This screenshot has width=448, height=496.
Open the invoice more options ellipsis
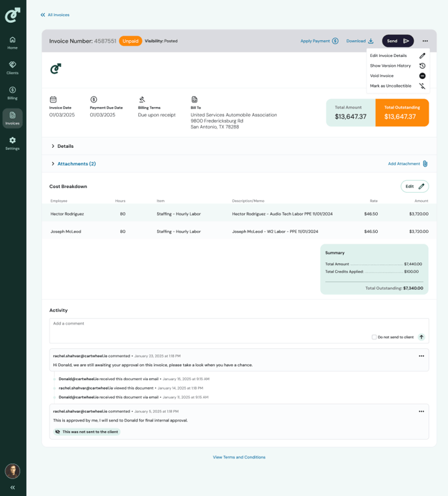tap(425, 41)
